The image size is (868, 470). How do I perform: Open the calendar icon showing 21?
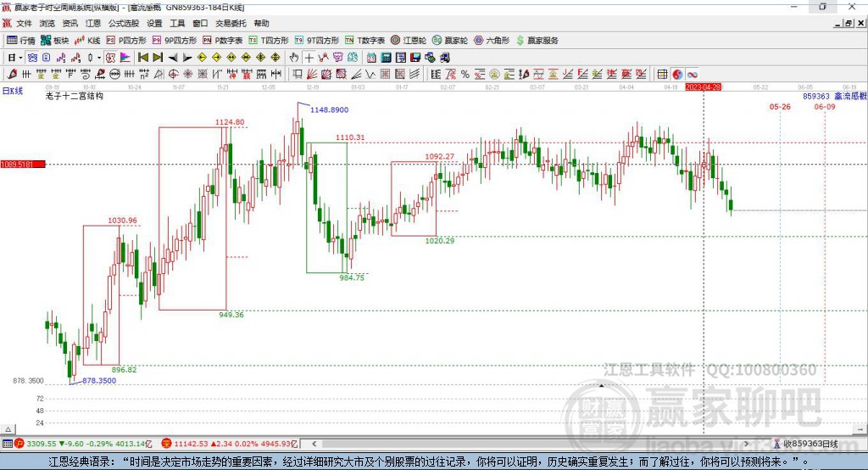pyautogui.click(x=371, y=58)
